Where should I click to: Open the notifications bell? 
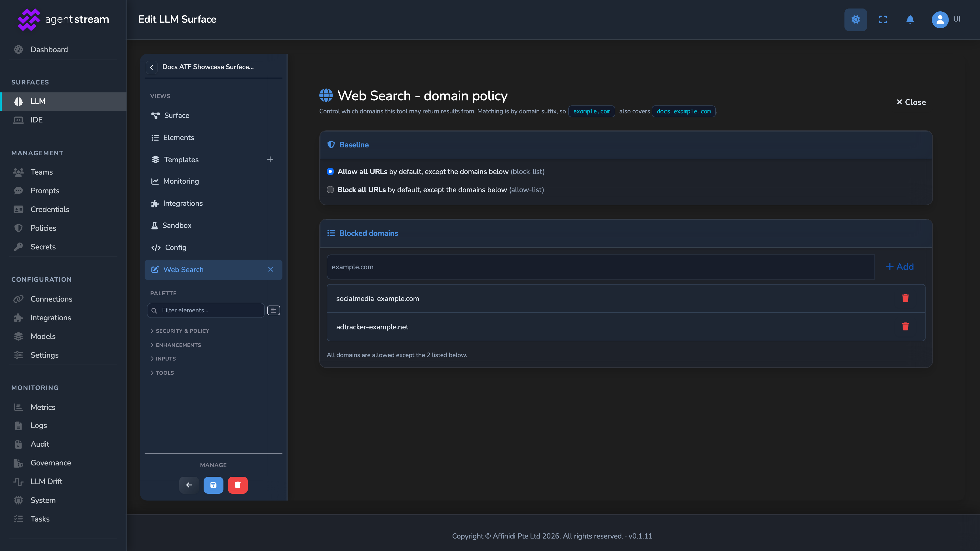coord(910,19)
